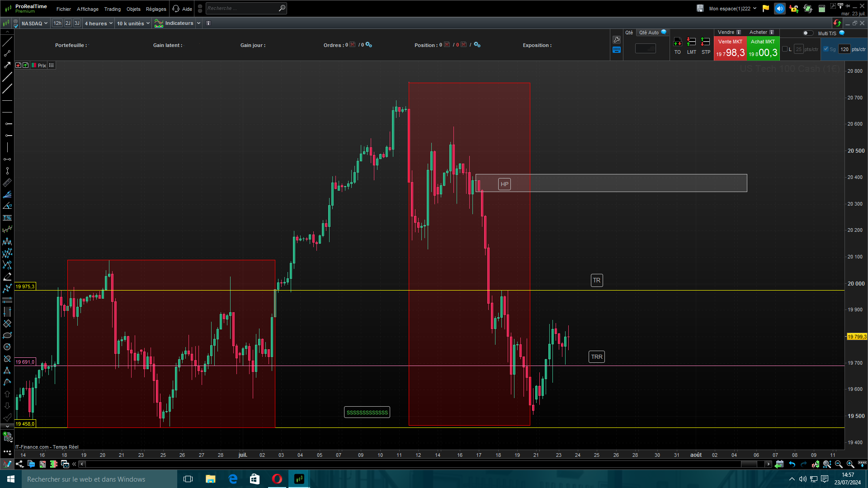The height and width of the screenshot is (488, 868).
Task: Click the TO order icon
Action: click(677, 42)
